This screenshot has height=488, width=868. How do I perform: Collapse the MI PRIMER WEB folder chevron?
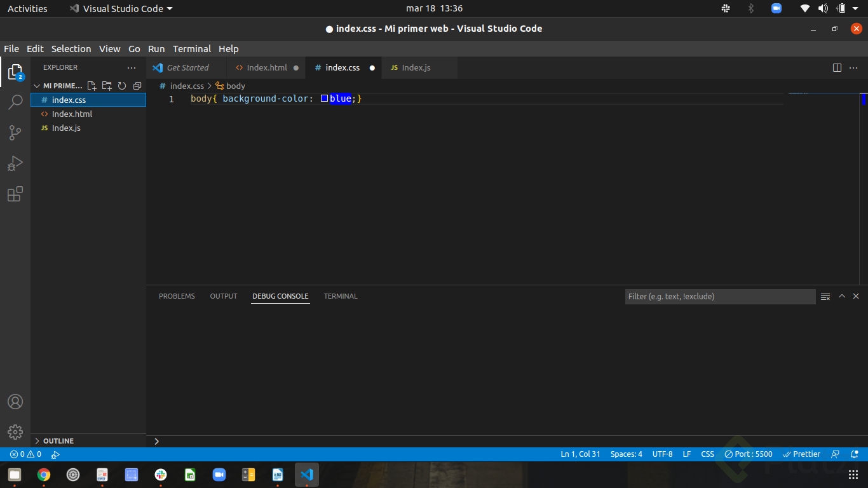37,85
